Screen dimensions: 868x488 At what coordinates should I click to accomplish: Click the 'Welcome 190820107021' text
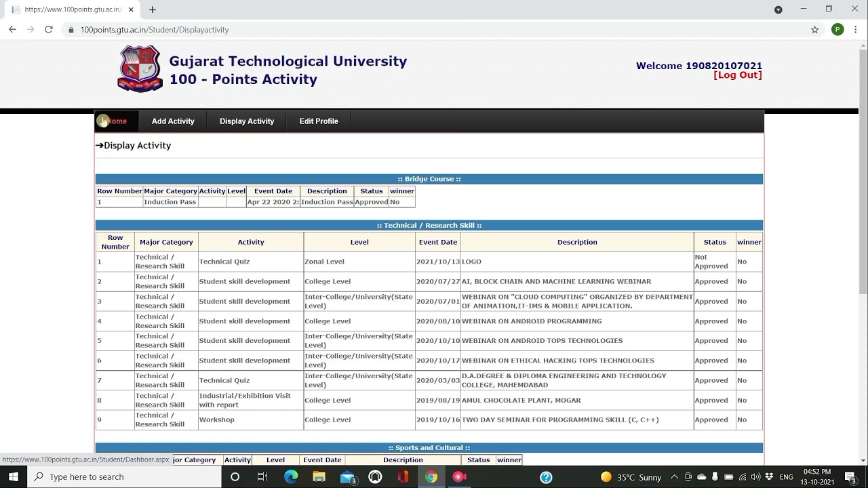(x=699, y=66)
